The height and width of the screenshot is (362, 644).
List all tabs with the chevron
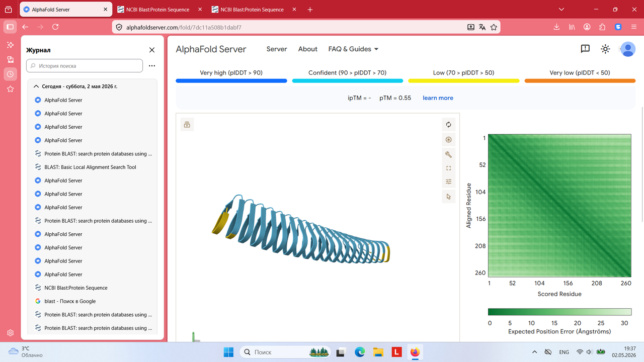(x=562, y=10)
